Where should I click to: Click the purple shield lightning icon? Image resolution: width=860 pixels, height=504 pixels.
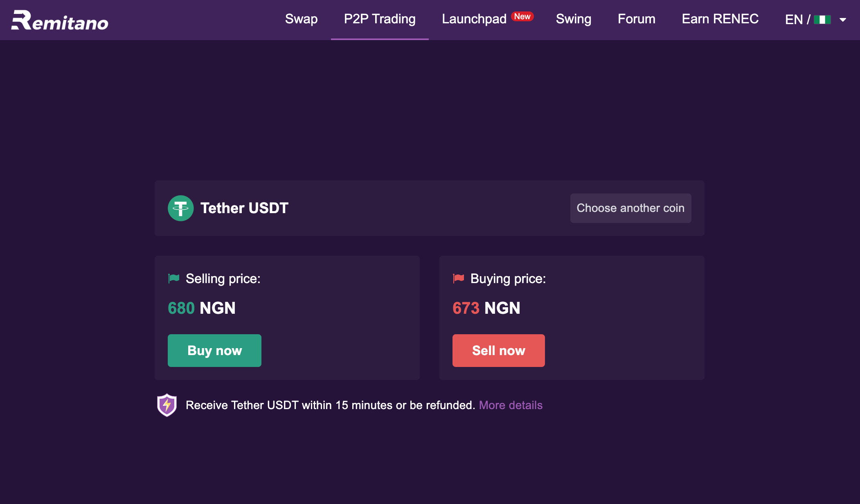[x=167, y=405]
